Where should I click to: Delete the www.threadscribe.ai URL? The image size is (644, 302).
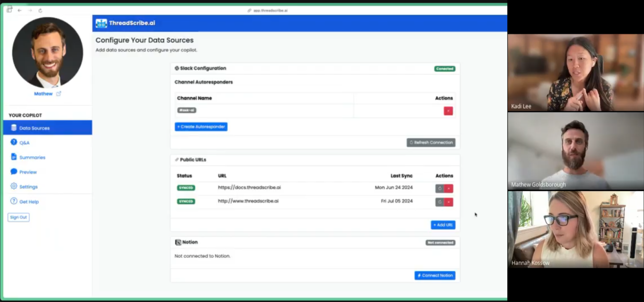(448, 202)
